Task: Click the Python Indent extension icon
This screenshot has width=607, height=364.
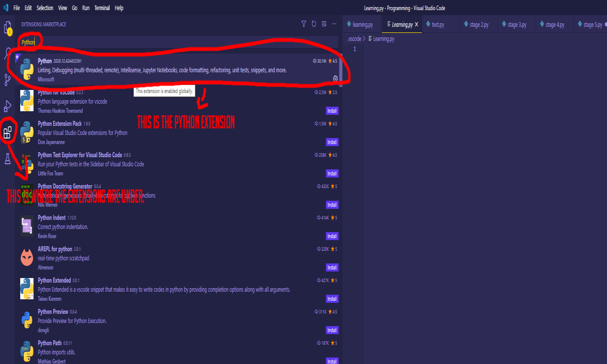Action: tap(27, 226)
